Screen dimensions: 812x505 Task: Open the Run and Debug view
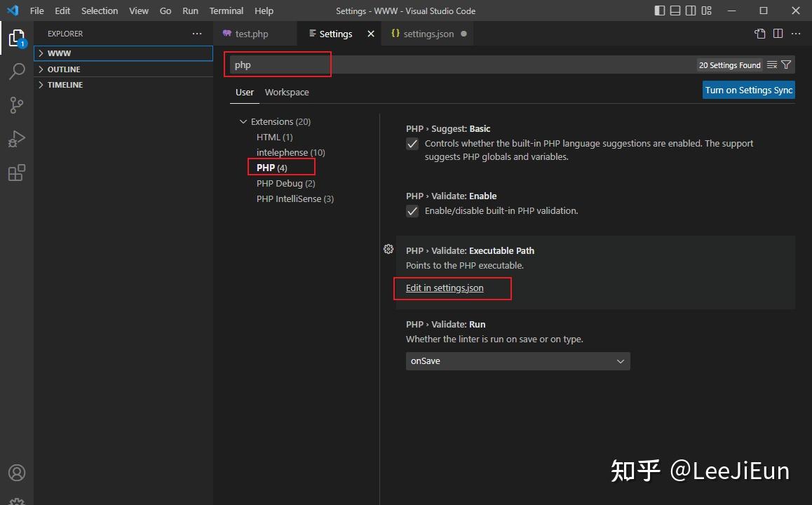coord(17,138)
